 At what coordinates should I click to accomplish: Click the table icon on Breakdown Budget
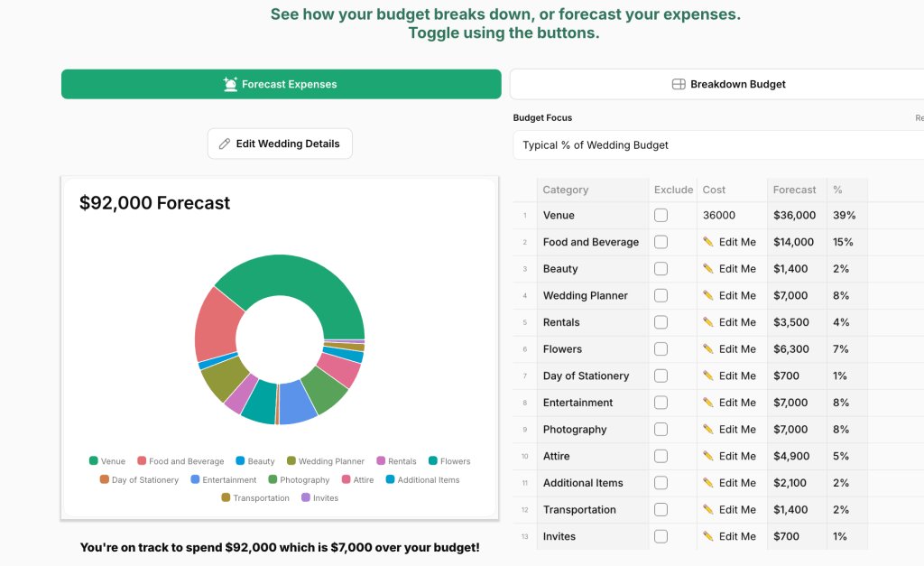click(x=679, y=84)
